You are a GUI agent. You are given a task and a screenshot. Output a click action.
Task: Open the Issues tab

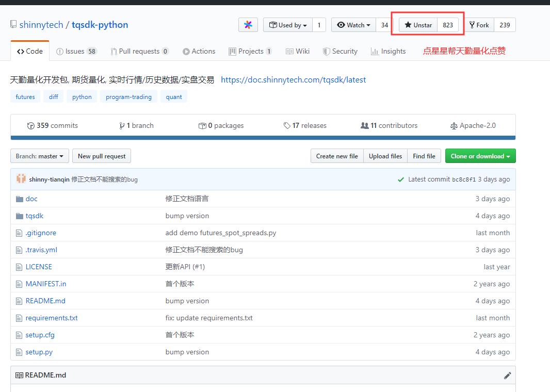point(76,51)
